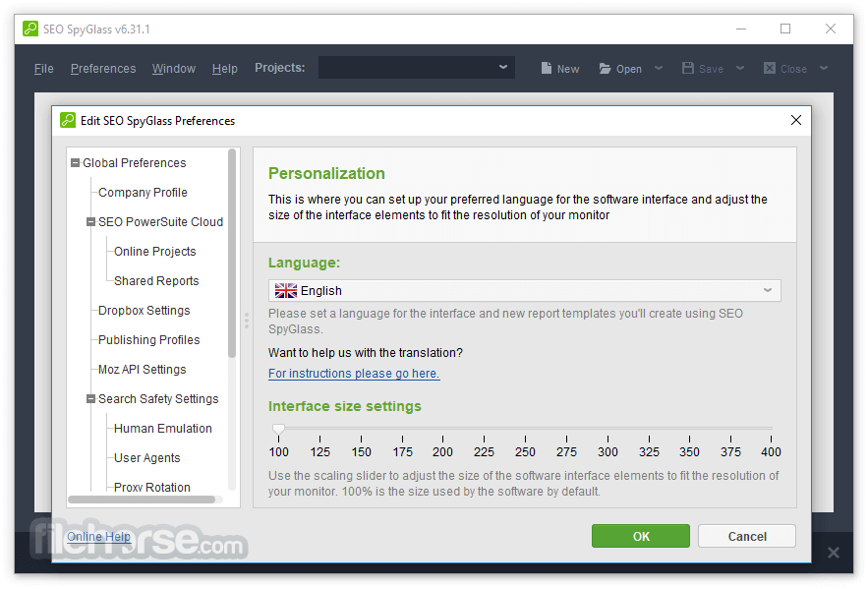Open the Projects combo box

coord(416,68)
